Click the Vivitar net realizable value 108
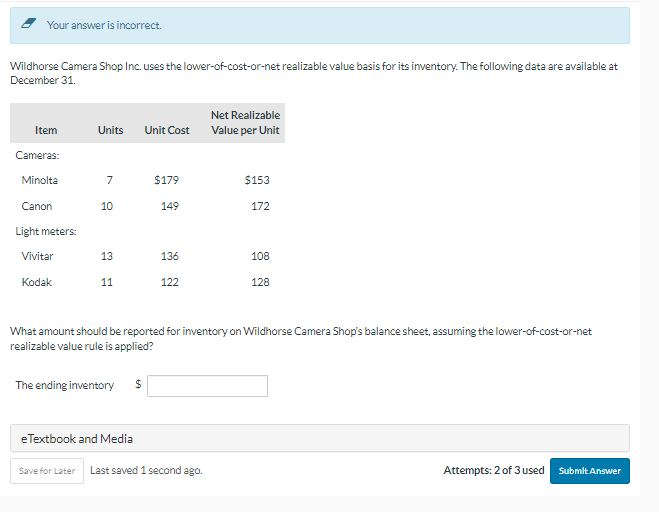Screen dimensions: 659x512 click(x=261, y=256)
